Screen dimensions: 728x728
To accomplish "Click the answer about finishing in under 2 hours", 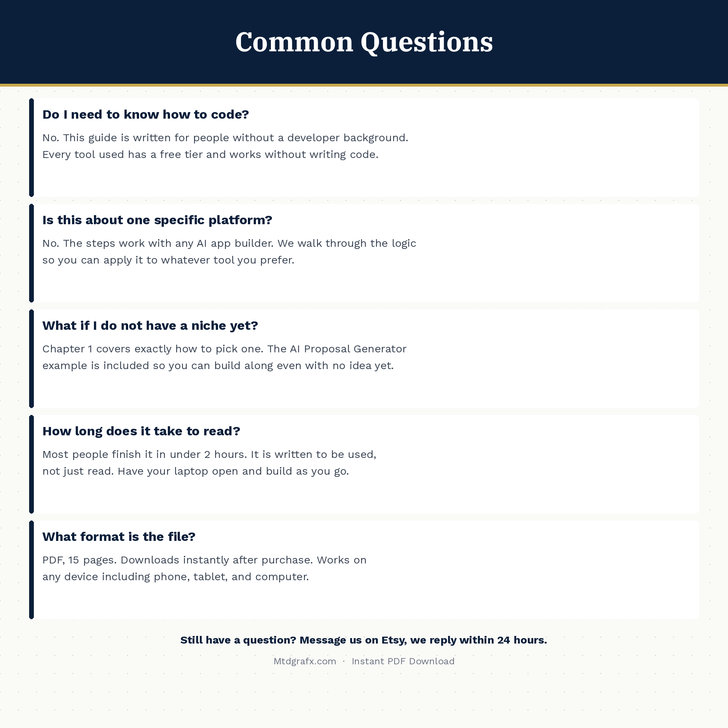I will 209,463.
